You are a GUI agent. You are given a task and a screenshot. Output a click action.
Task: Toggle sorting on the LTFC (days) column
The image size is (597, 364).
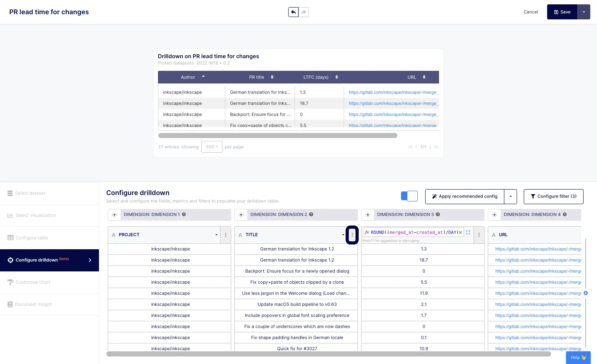coord(336,77)
